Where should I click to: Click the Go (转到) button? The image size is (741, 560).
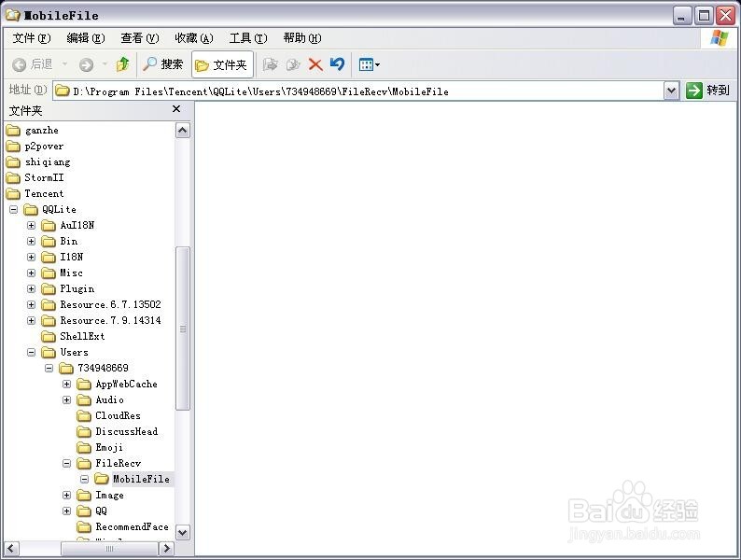[707, 91]
